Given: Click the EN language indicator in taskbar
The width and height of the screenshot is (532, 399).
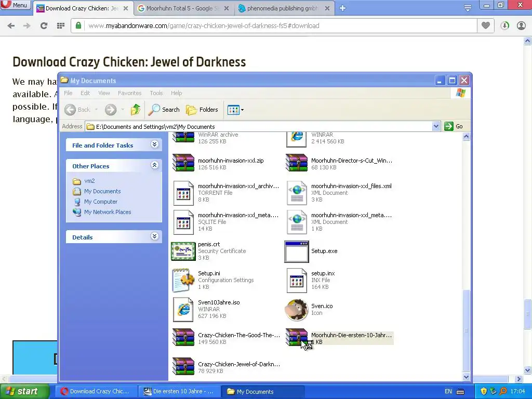Looking at the screenshot, I should [x=448, y=392].
